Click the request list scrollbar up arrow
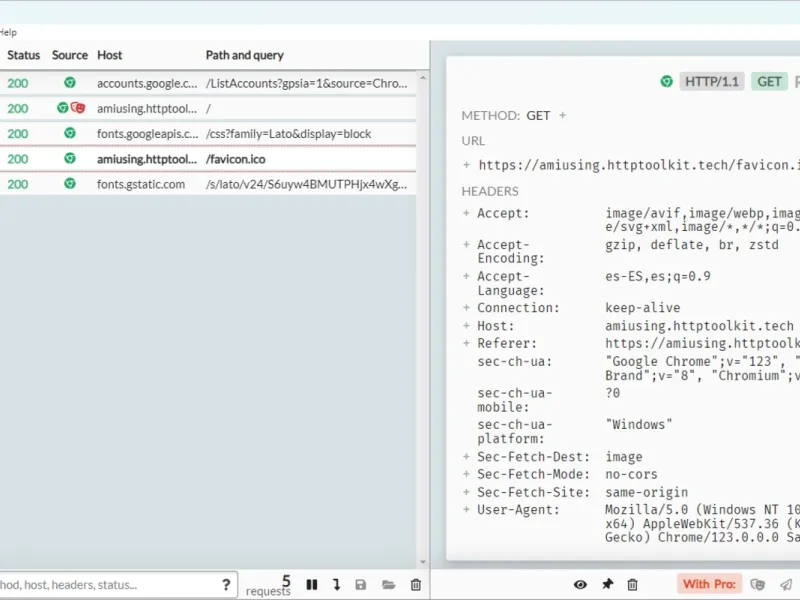800x600 pixels. pyautogui.click(x=422, y=78)
